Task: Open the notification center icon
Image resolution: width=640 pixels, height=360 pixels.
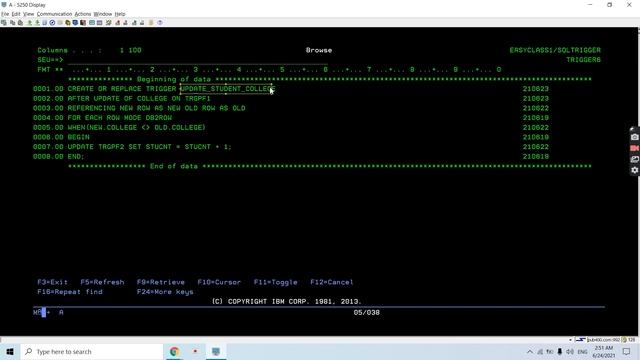Action: 627,351
